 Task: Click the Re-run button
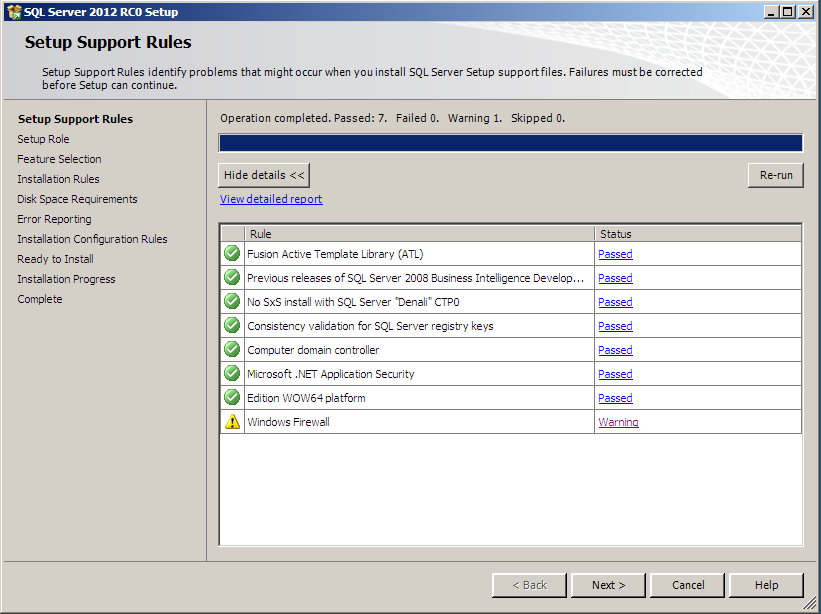(x=775, y=174)
